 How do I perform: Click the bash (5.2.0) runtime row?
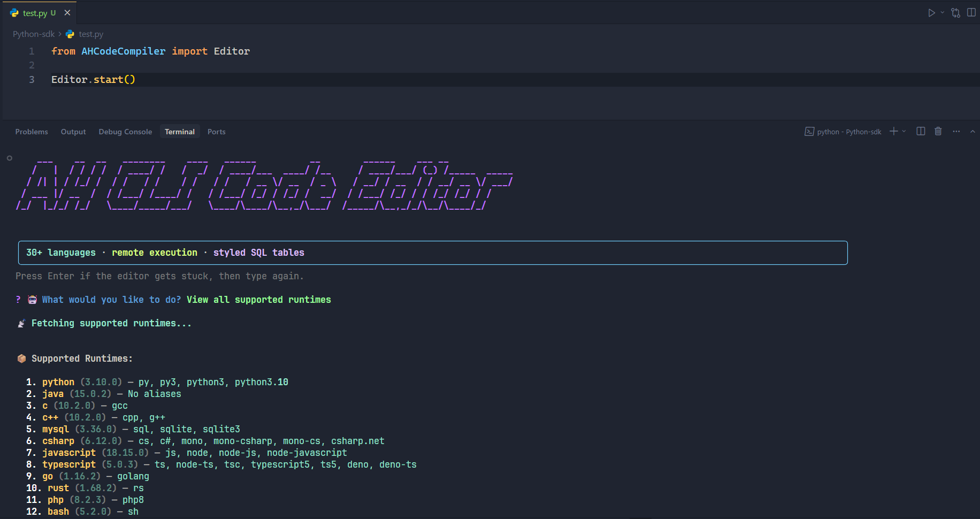tap(82, 512)
